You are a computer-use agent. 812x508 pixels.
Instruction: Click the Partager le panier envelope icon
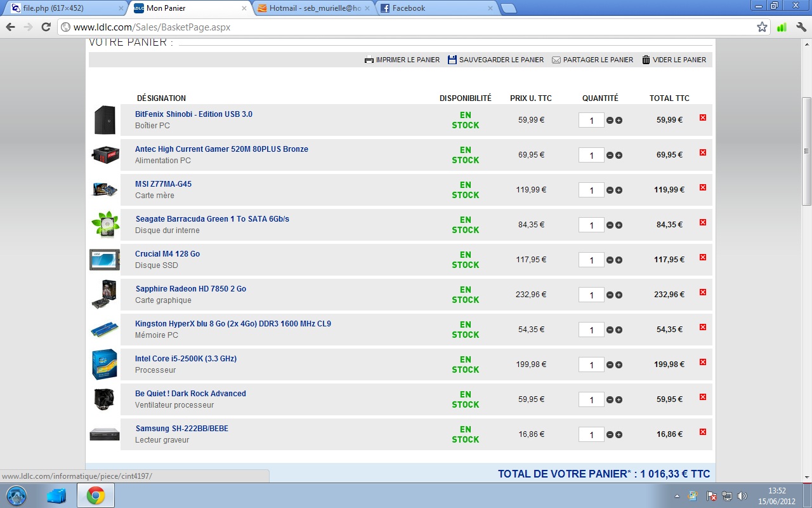(x=556, y=60)
